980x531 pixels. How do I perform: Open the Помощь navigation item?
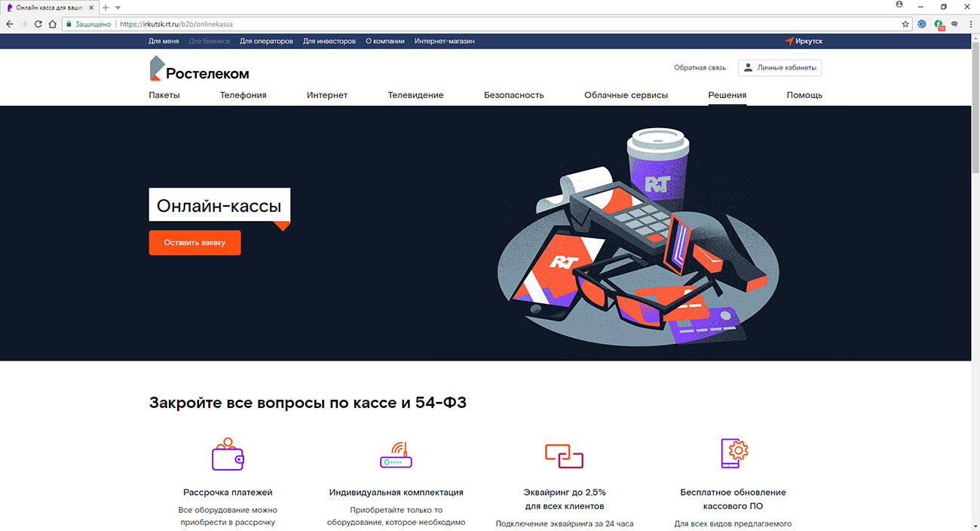pyautogui.click(x=804, y=95)
